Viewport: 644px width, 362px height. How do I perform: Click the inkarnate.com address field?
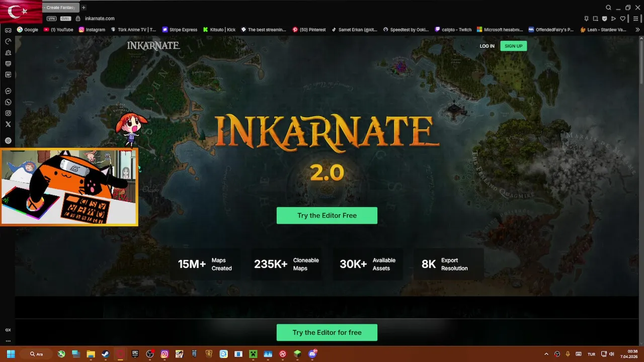pos(100,19)
